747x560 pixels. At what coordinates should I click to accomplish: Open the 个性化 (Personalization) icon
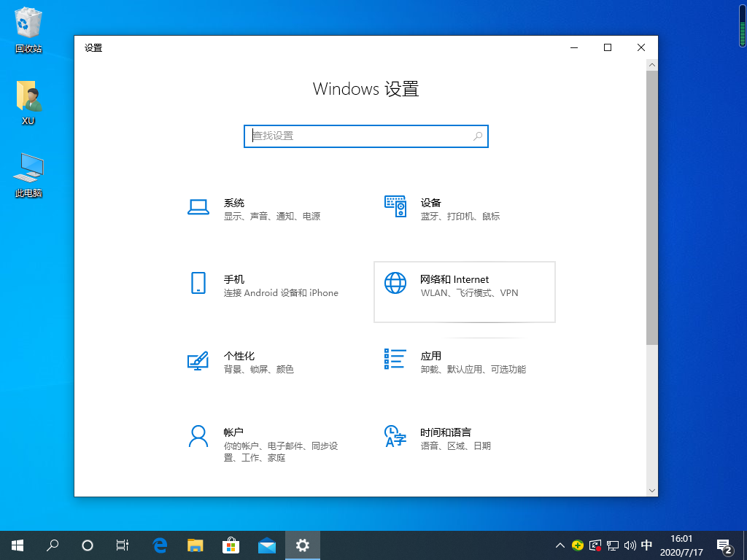pyautogui.click(x=198, y=359)
